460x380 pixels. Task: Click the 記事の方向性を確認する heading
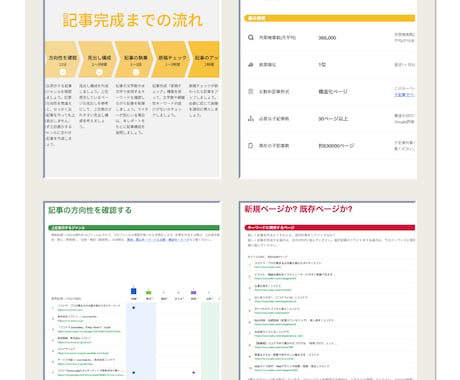pyautogui.click(x=90, y=210)
